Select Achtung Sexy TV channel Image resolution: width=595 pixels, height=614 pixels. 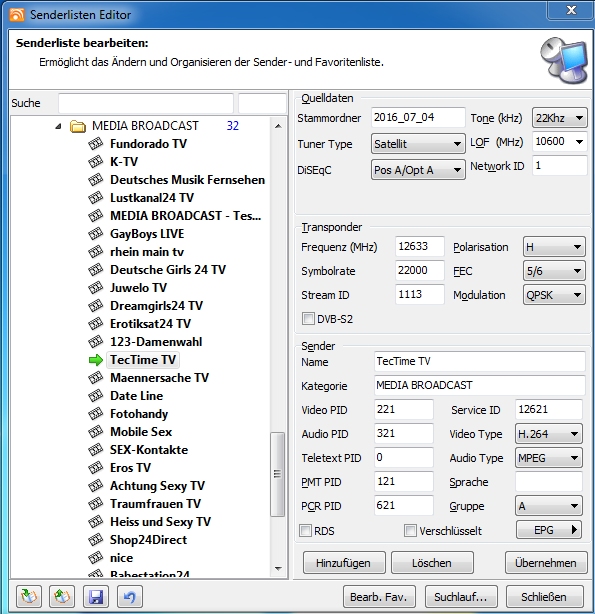pyautogui.click(x=157, y=486)
